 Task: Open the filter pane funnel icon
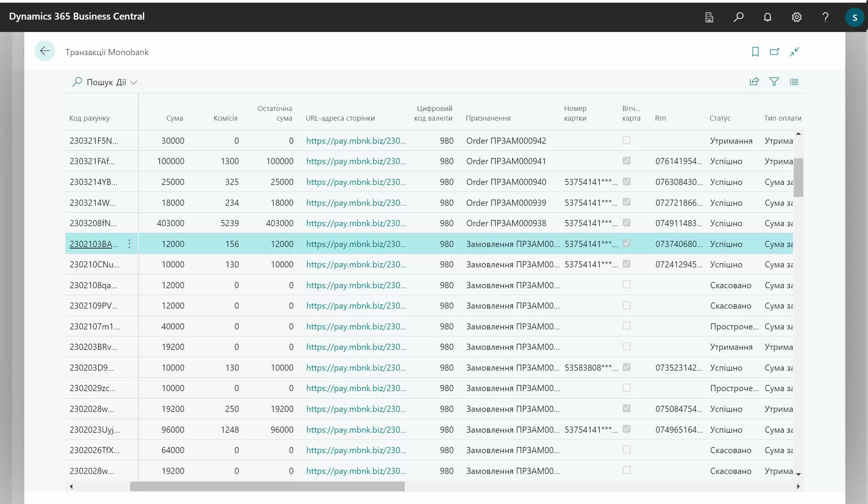point(774,82)
